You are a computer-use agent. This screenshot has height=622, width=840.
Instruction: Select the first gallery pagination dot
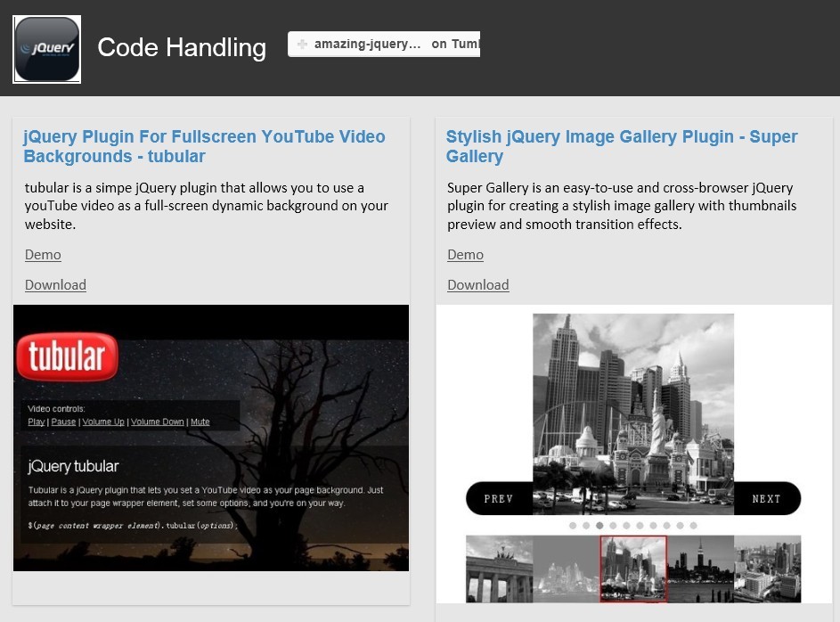point(573,526)
